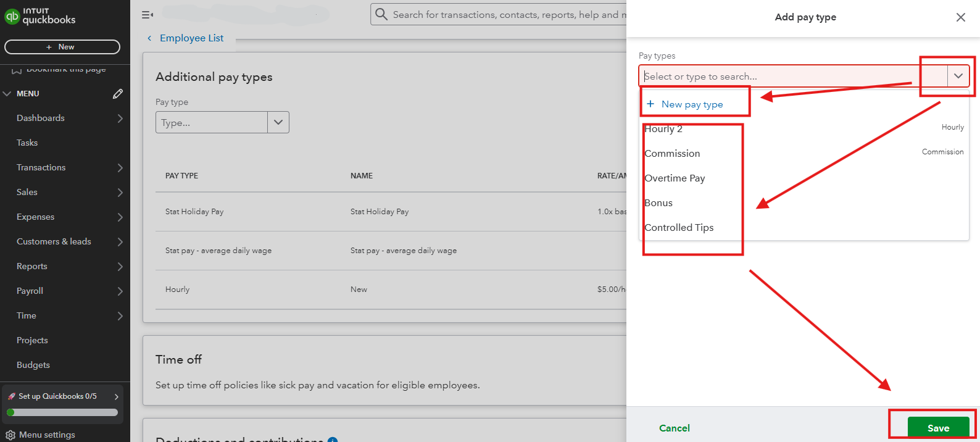Open Budgets in the sidebar
Viewport: 980px width, 442px height.
33,365
